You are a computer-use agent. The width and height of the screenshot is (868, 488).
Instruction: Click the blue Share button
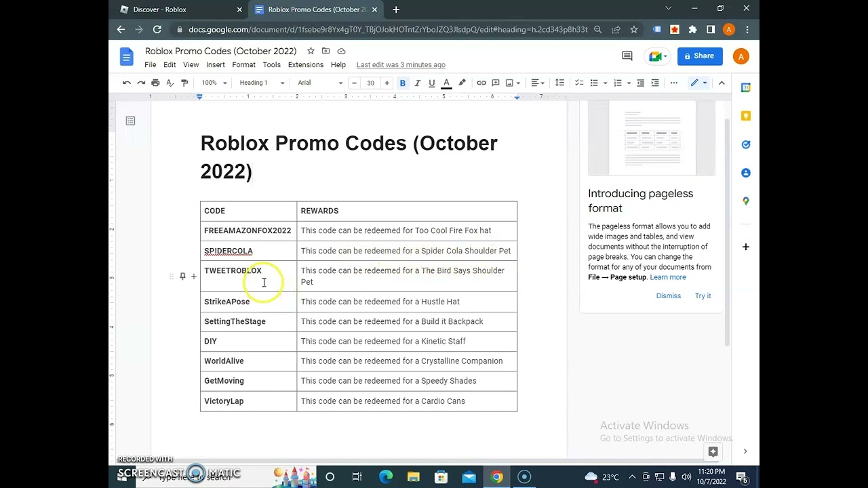click(x=700, y=56)
